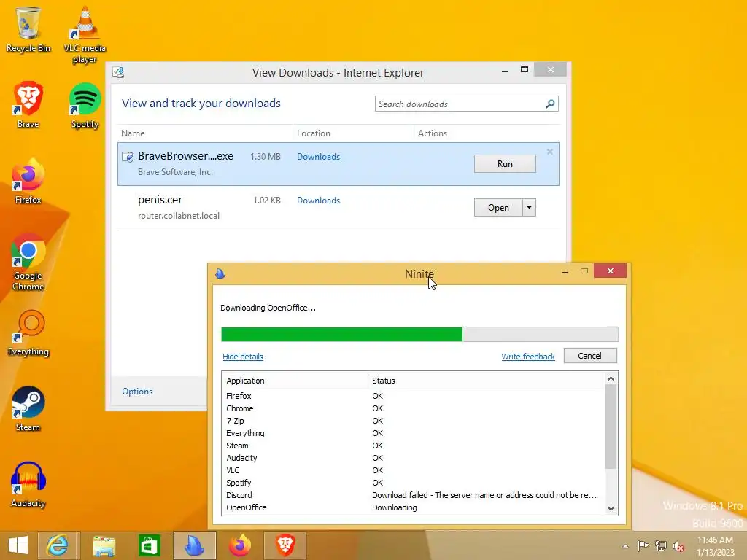Select the Spotify desktop shortcut
Viewport: 747px width, 560px height.
coord(85,105)
